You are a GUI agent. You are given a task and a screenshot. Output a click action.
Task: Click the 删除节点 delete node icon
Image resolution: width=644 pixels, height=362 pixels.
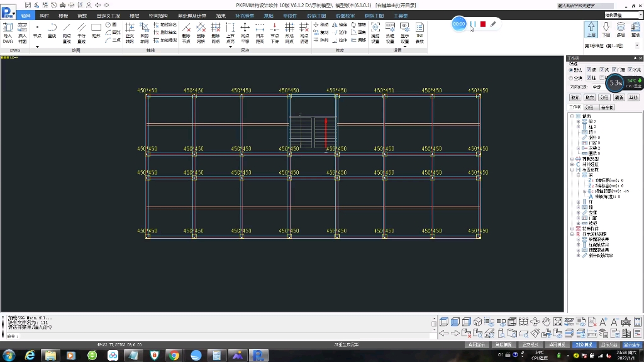pyautogui.click(x=186, y=31)
